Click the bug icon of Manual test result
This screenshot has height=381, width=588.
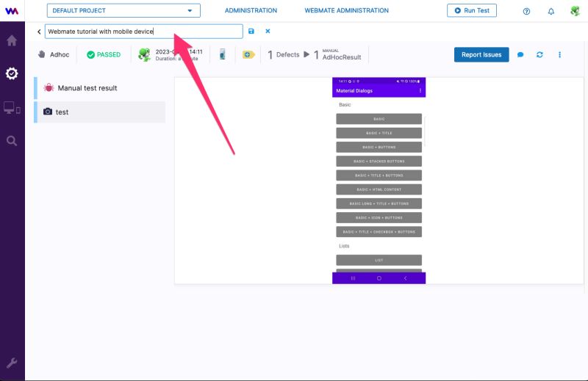pyautogui.click(x=49, y=87)
